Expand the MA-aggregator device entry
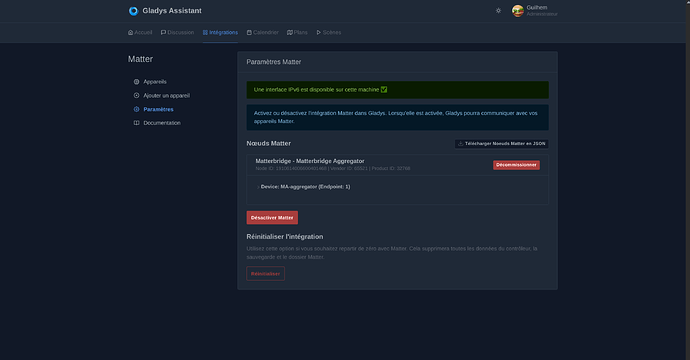Viewport: 690px width, 360px height. coord(304,187)
